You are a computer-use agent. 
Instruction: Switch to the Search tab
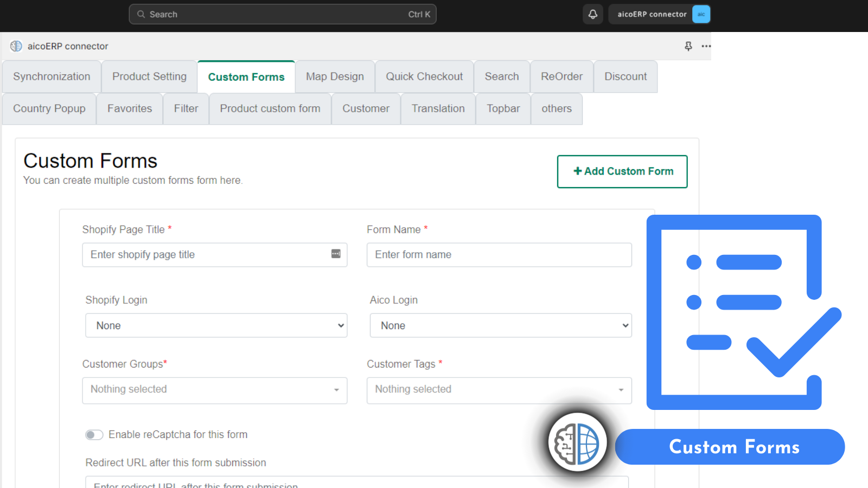[502, 76]
